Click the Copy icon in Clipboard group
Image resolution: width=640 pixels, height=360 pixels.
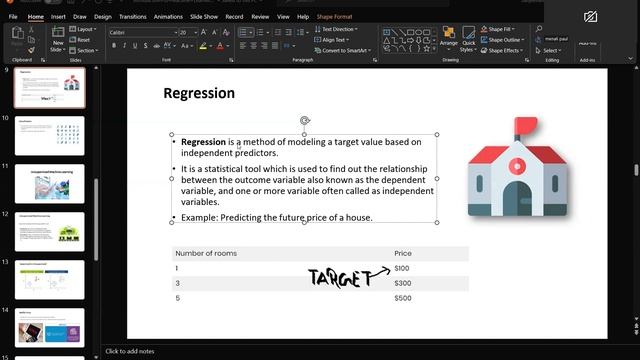coord(31,40)
